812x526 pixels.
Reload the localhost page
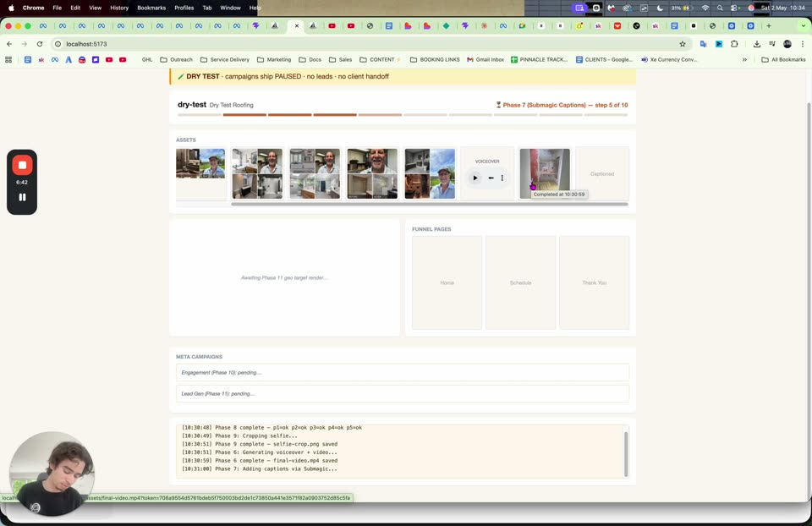point(40,44)
